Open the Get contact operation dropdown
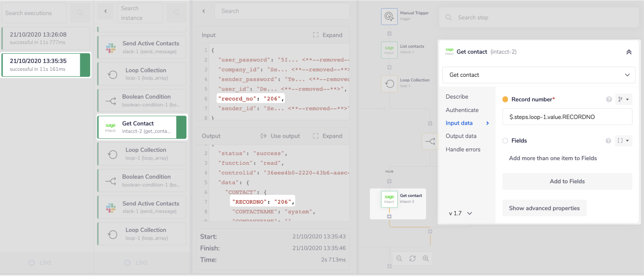 539,75
